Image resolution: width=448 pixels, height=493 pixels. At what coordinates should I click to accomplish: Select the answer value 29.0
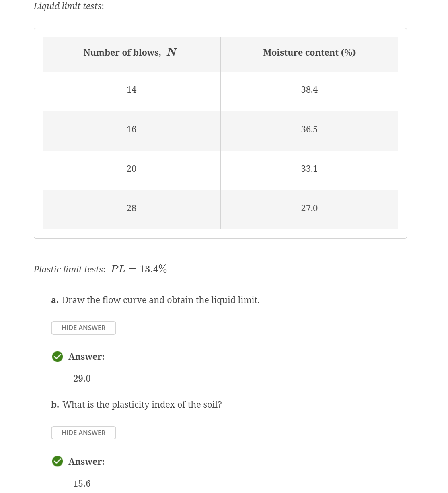(x=82, y=378)
